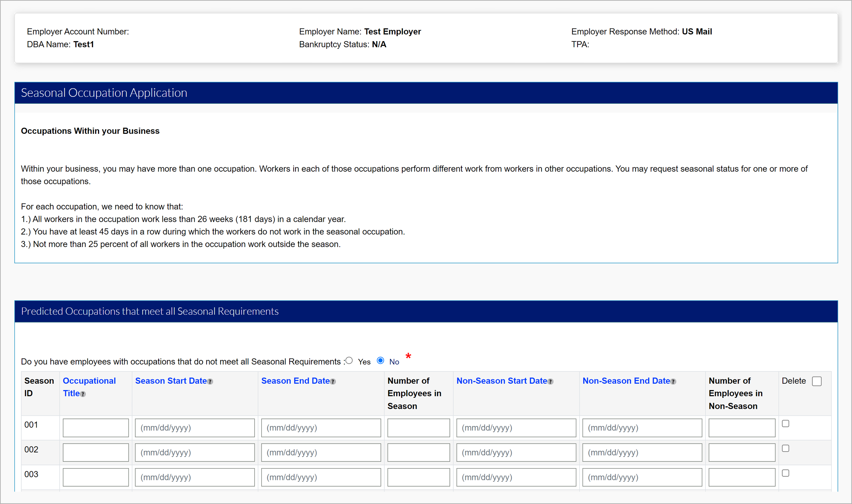Click help icon beside Season Start Date
852x504 pixels.
click(x=210, y=382)
